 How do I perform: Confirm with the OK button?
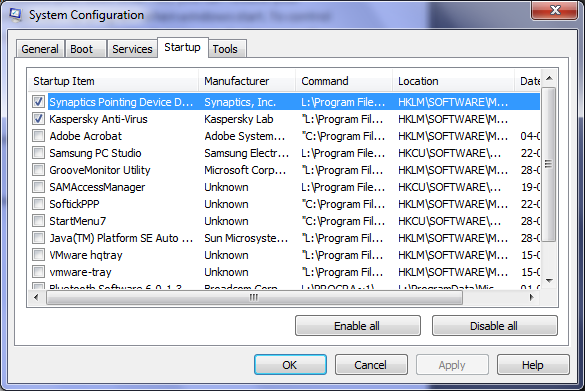point(290,365)
